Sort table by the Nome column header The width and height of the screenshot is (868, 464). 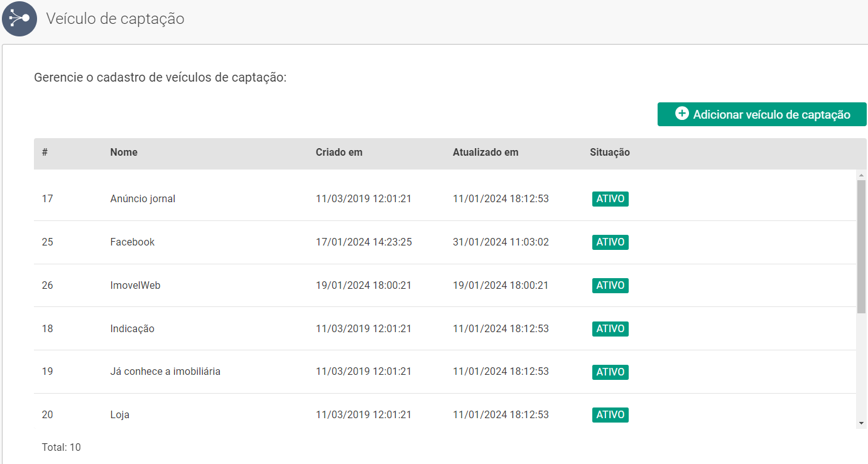coord(124,152)
